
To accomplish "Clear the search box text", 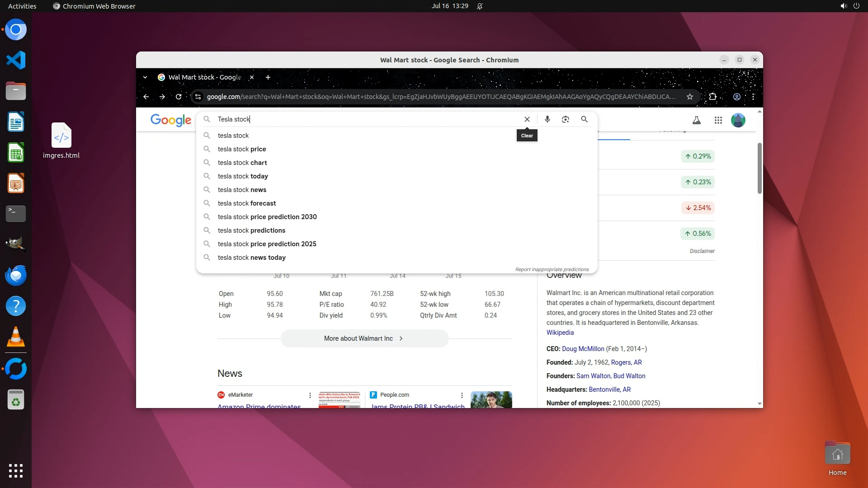I will point(527,119).
